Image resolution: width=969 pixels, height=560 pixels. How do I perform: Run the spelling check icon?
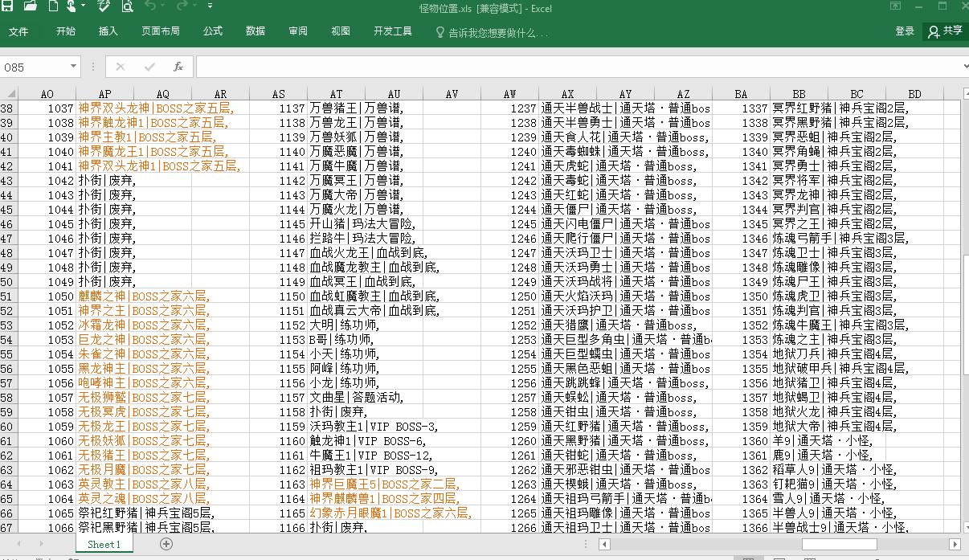[104, 7]
